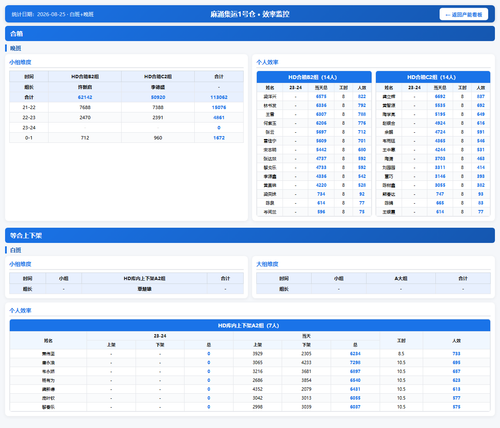The width and height of the screenshot is (500, 428).
Task: Click the 0-1 time row label
Action: pyautogui.click(x=29, y=138)
